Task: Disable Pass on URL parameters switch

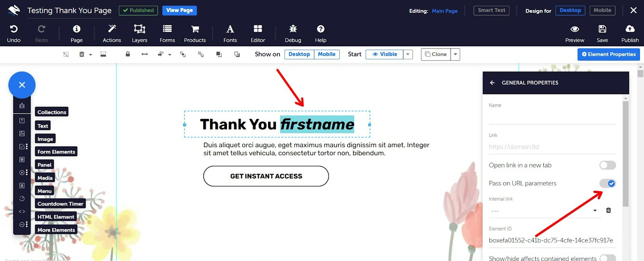Action: 607,183
